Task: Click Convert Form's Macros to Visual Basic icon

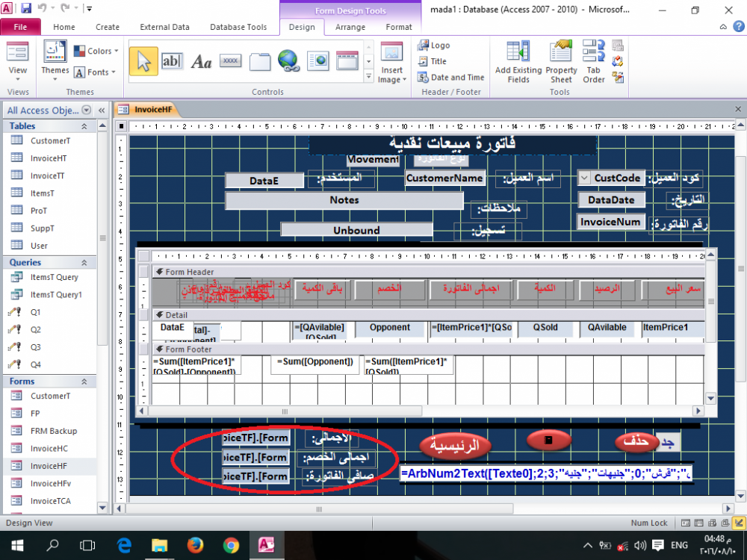Action: [x=618, y=77]
